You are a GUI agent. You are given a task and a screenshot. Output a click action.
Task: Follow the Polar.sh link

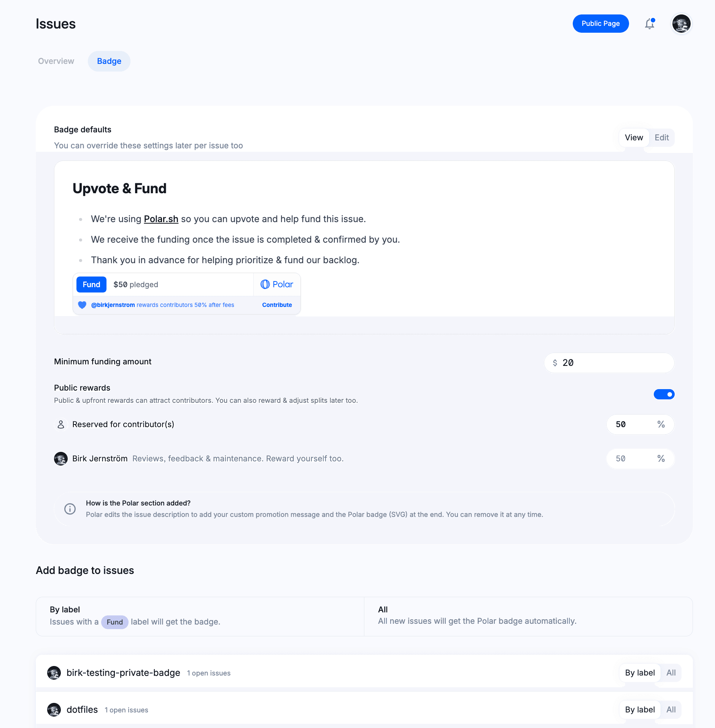[161, 219]
